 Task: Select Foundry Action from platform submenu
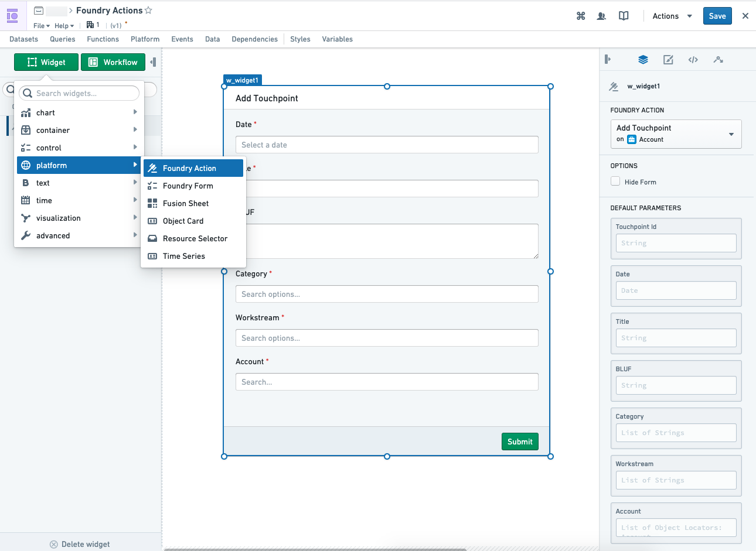[193, 168]
